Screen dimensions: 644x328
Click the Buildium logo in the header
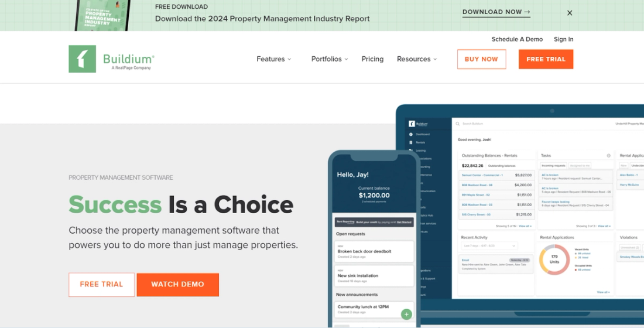tap(111, 59)
